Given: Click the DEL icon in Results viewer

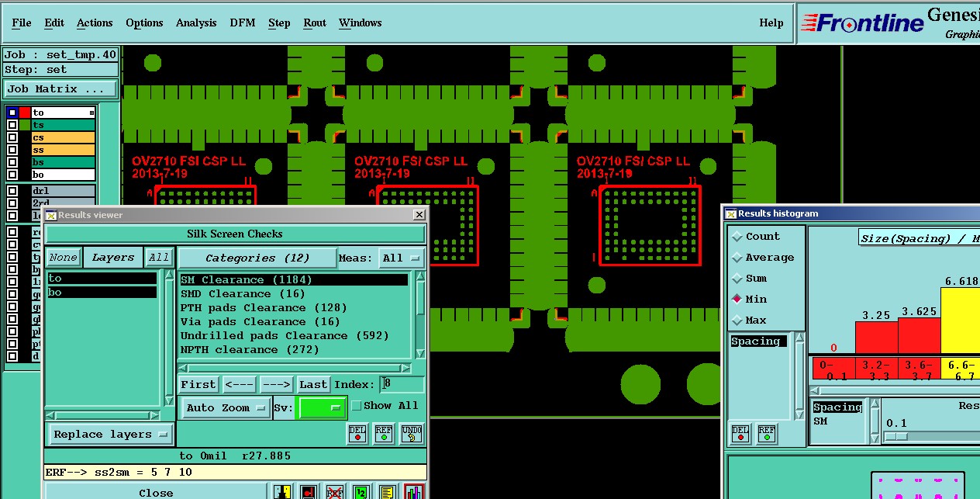Looking at the screenshot, I should pyautogui.click(x=357, y=434).
